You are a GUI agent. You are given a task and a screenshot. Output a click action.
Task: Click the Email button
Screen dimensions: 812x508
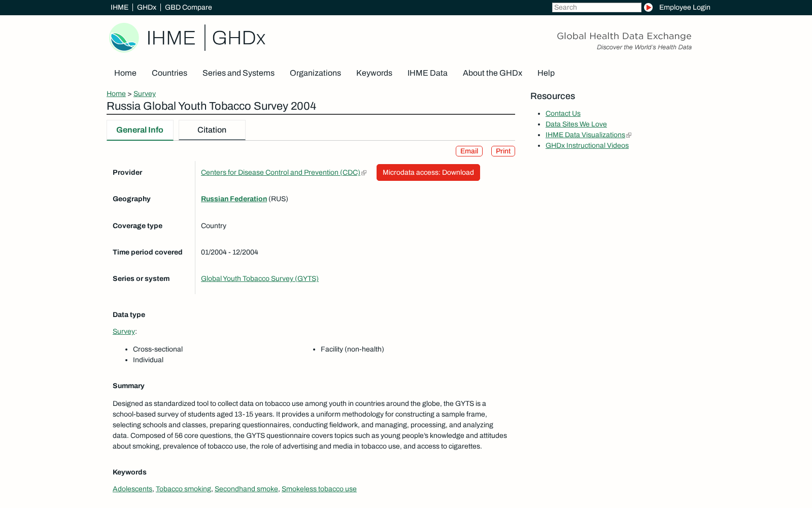coord(469,151)
